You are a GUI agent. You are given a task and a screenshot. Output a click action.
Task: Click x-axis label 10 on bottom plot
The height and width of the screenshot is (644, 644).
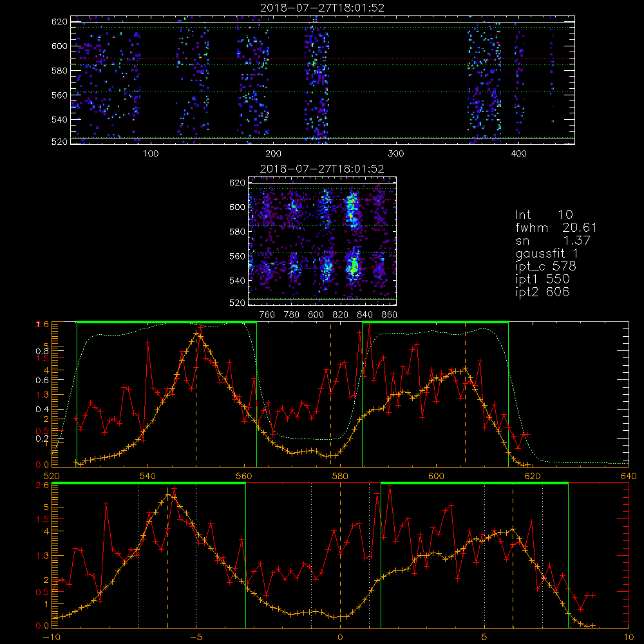click(629, 637)
